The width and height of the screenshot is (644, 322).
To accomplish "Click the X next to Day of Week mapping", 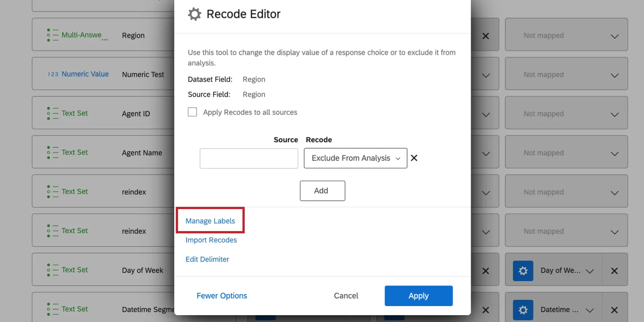I will point(614,271).
